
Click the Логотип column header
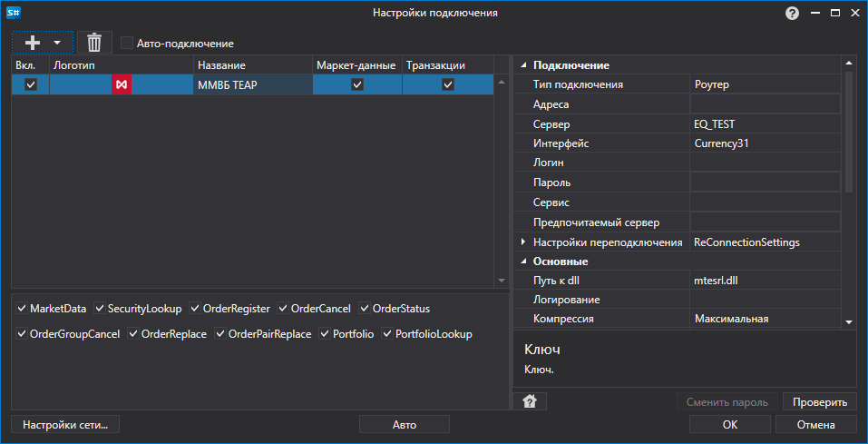(122, 65)
